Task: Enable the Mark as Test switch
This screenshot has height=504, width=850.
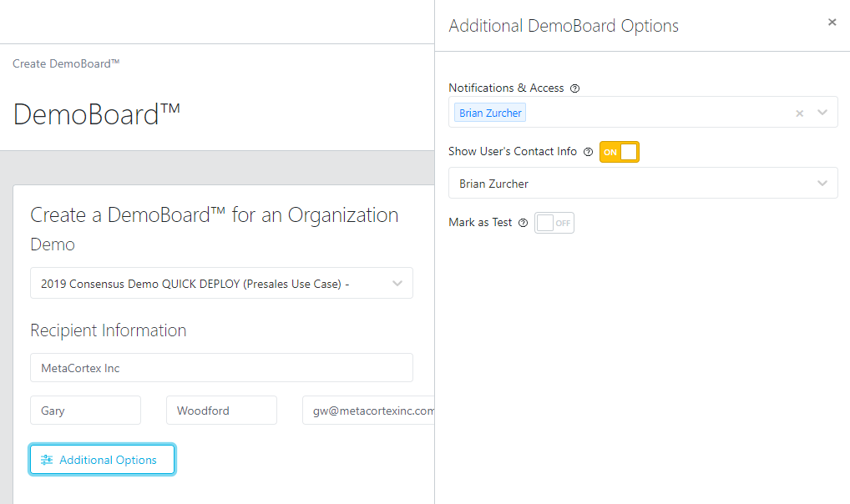Action: tap(554, 222)
